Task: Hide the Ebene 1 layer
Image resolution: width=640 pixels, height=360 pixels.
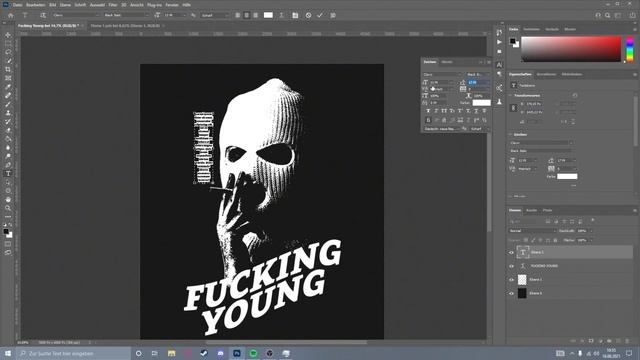Action: [511, 280]
